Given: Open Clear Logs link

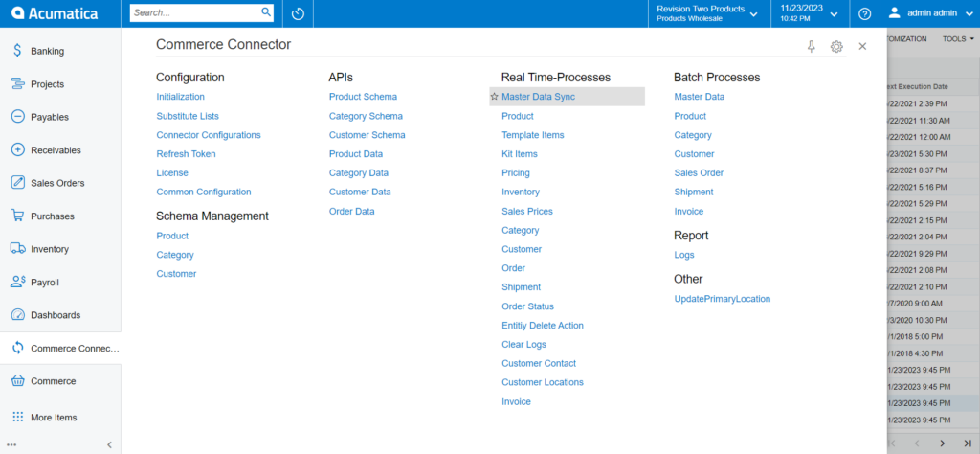Looking at the screenshot, I should coord(523,345).
